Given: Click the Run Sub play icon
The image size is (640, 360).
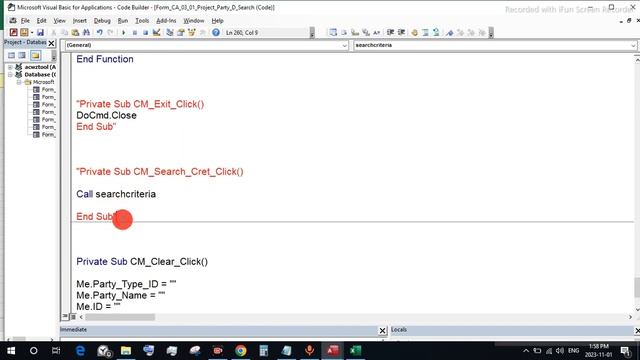Looking at the screenshot, I should 123,32.
